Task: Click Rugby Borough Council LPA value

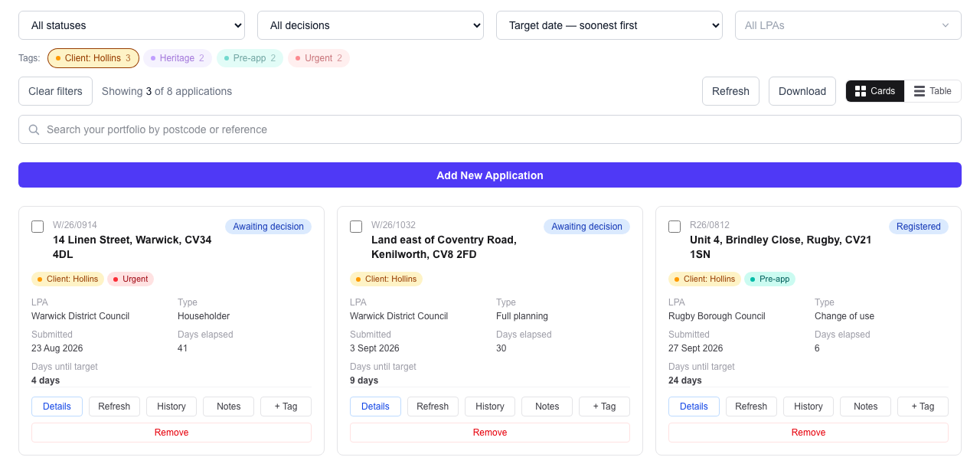Action: point(717,316)
